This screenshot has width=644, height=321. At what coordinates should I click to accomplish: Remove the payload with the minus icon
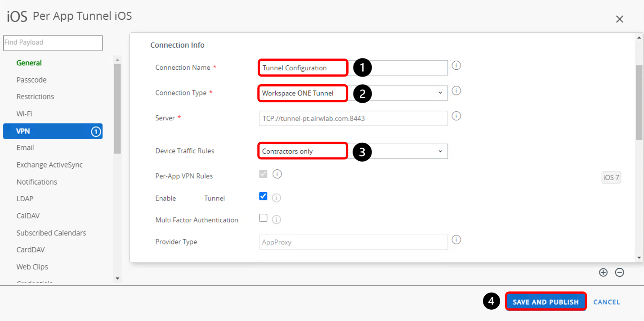tap(619, 272)
